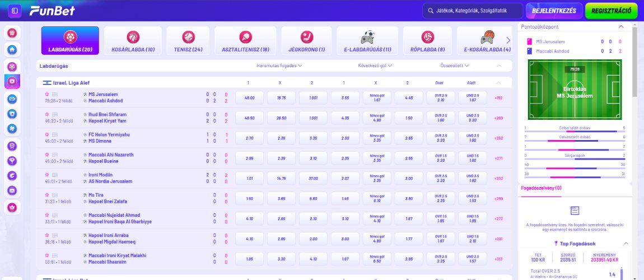Favorite the Hapoel Ironi Arraba match star
Screen dimensions: 644x280
click(x=47, y=235)
